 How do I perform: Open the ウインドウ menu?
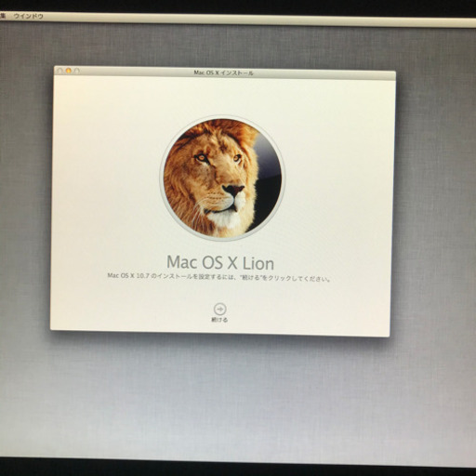[28, 17]
